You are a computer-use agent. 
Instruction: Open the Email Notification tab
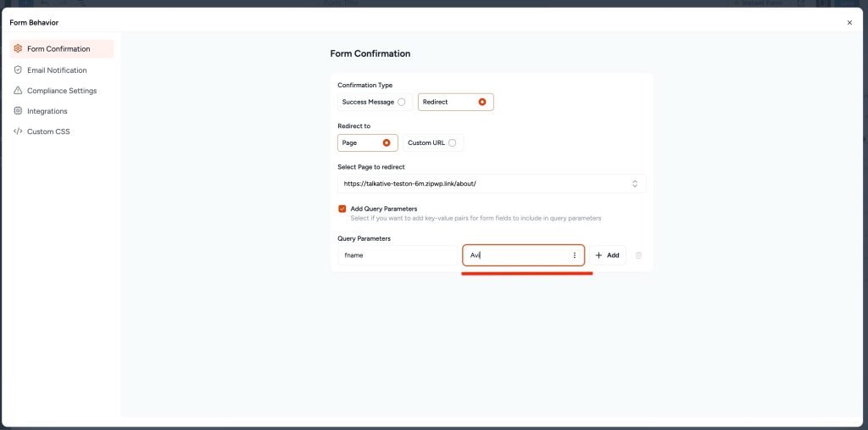pos(57,70)
